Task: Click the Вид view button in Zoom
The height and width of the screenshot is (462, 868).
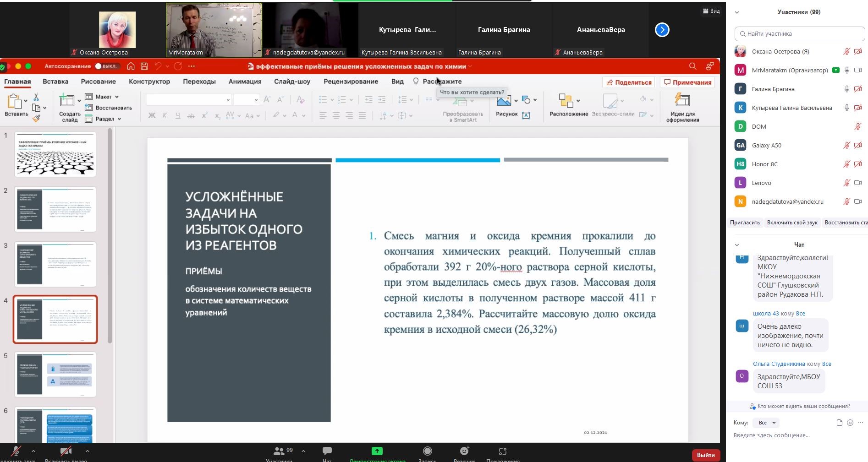Action: click(x=711, y=11)
